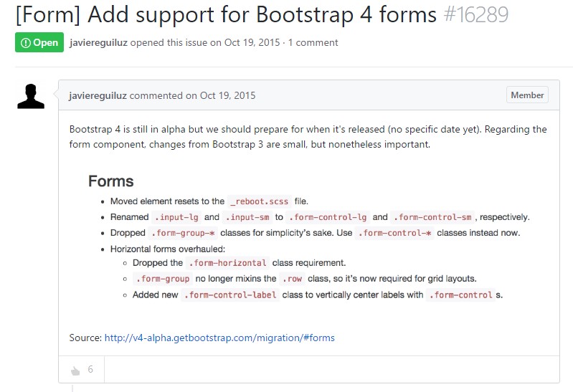573x392 pixels.
Task: Click the .form-control-sm code snippet
Action: pos(432,217)
